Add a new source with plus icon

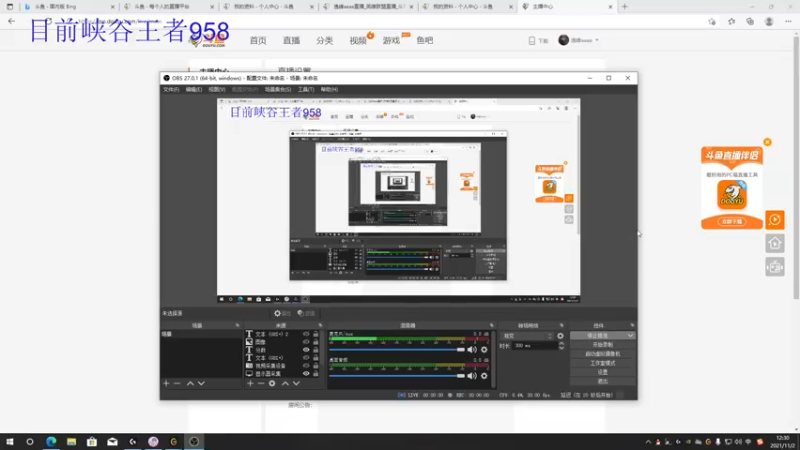coord(250,383)
